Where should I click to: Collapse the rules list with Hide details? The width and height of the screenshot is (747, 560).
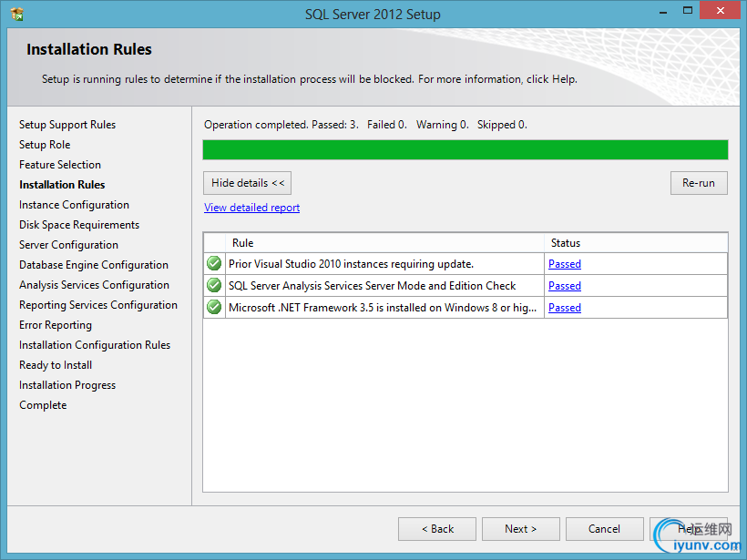(247, 183)
